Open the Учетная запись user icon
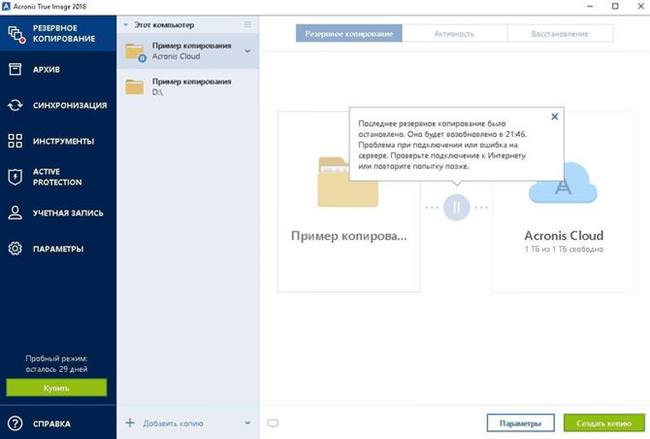Viewport: 650px width, 439px height. pyautogui.click(x=15, y=213)
